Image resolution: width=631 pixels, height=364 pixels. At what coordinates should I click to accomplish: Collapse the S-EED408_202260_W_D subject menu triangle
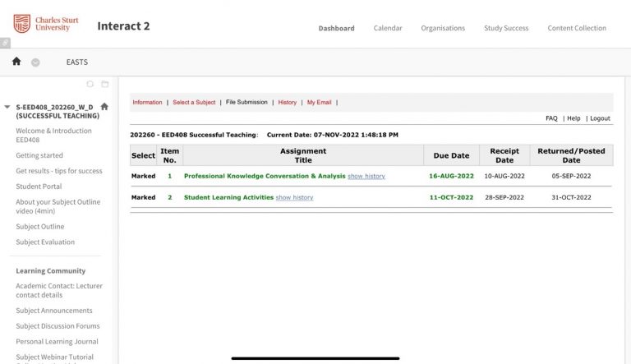click(x=7, y=107)
